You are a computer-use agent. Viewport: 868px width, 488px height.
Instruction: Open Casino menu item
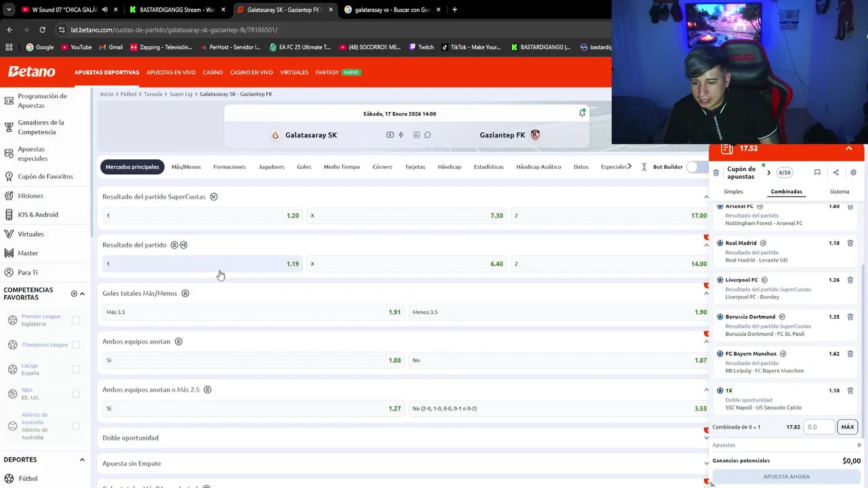coord(213,73)
